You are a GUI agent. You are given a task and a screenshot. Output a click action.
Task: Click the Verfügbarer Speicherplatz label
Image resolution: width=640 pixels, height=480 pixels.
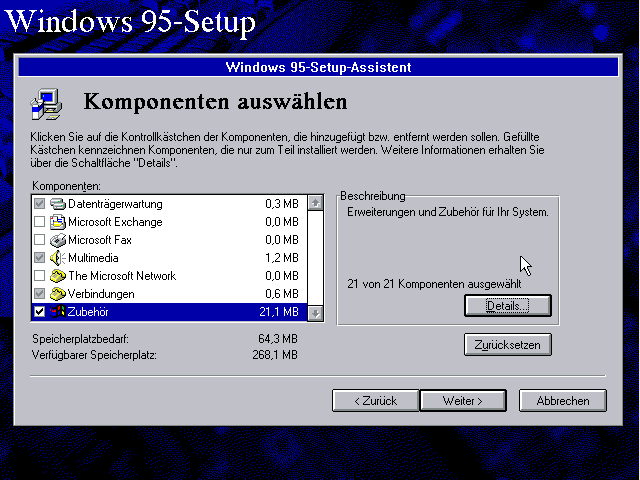click(x=94, y=355)
